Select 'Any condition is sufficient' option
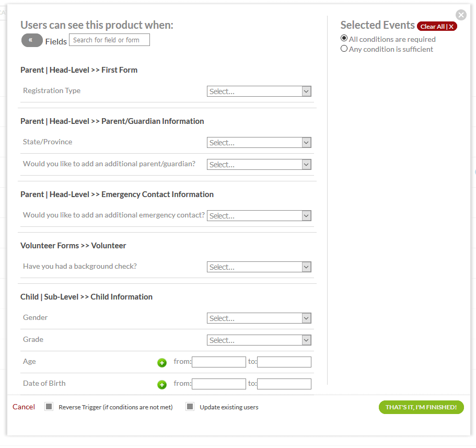 click(344, 49)
